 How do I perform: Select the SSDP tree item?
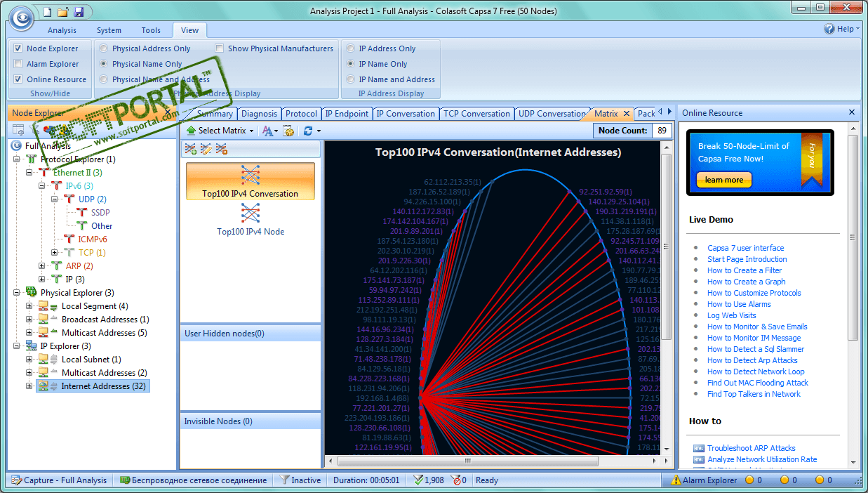click(x=100, y=213)
